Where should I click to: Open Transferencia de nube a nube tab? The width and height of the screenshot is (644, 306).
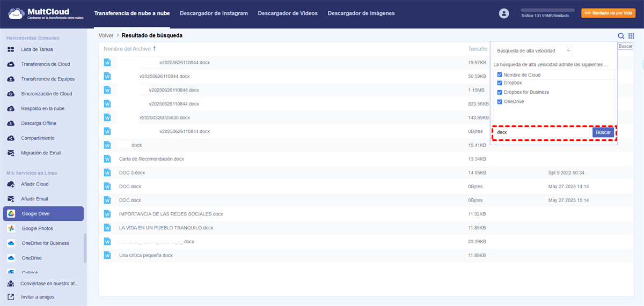(132, 13)
